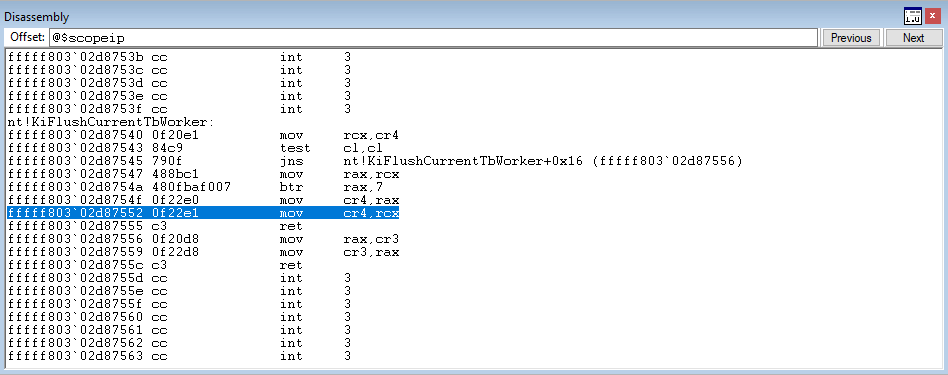Screen dimensions: 948x375
Task: Click the 0f20e1 opcode bytes
Action: pyautogui.click(x=175, y=135)
